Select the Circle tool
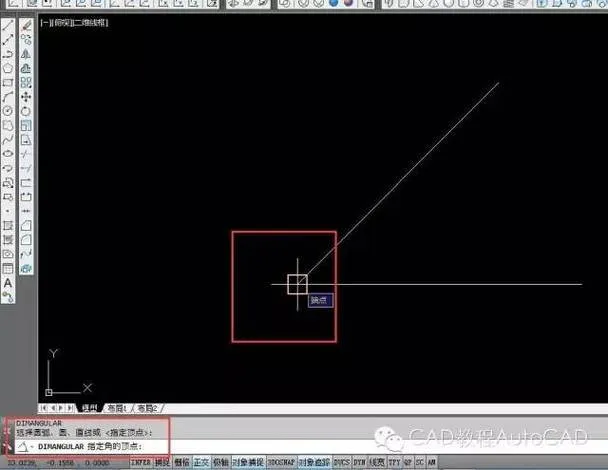 click(8, 111)
